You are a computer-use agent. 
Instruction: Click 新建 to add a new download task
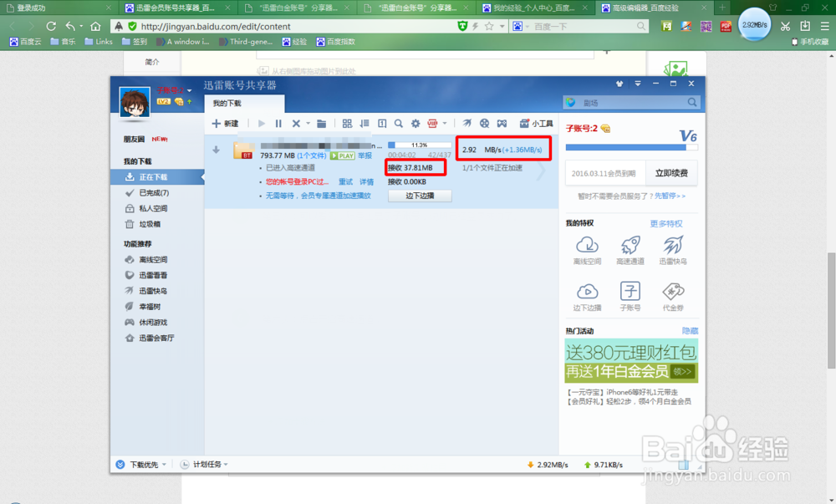(225, 124)
